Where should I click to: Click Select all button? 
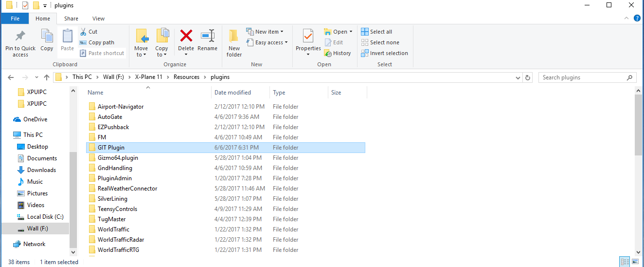[x=376, y=32]
